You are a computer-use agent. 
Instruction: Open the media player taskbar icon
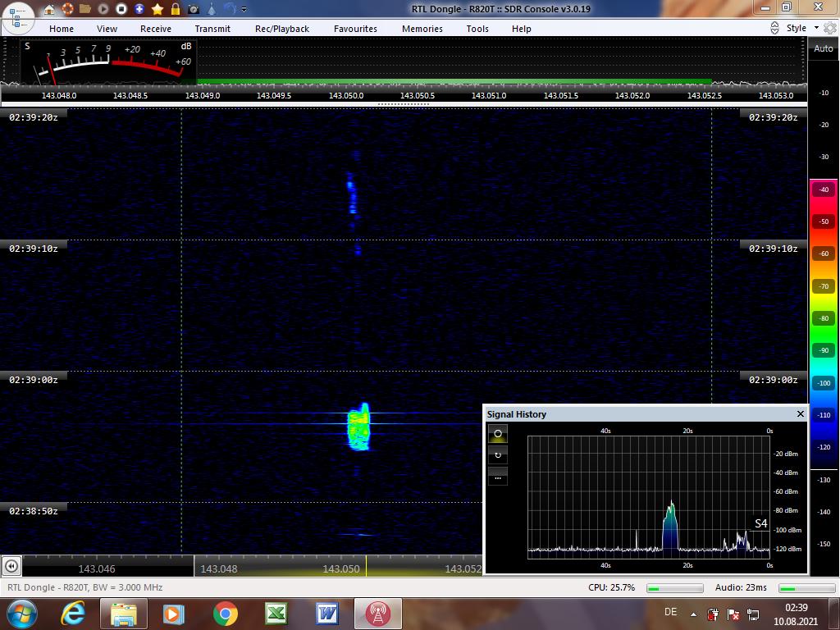(173, 614)
